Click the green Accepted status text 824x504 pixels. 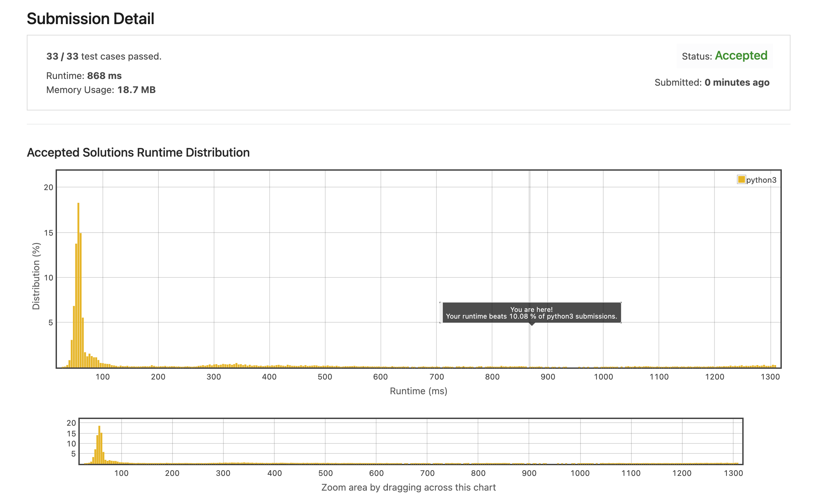(x=741, y=56)
